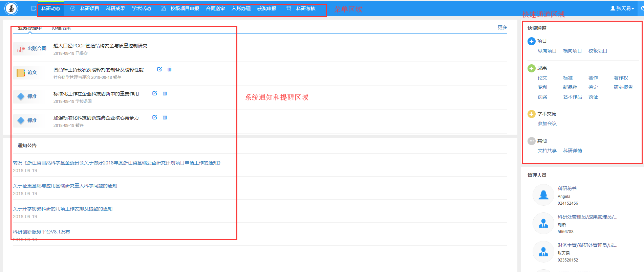Open the 科研创新服务平台V8.1发布 notice
Viewport: 644px width, 272px height.
(x=41, y=232)
